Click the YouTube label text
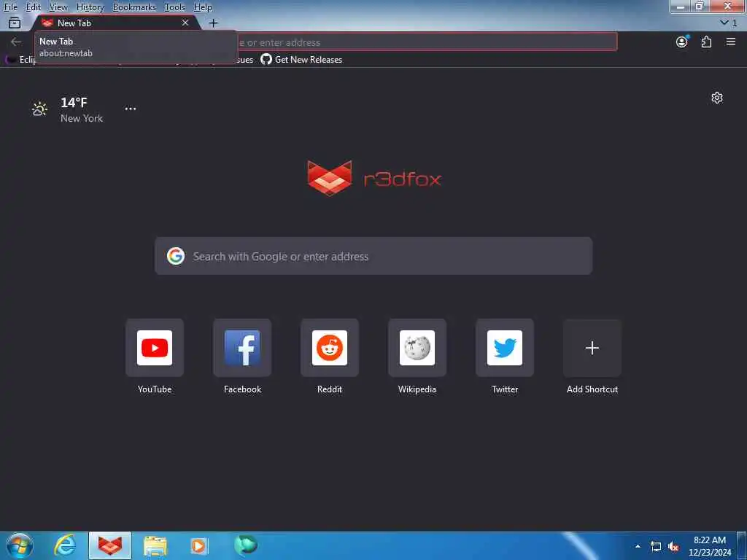The width and height of the screenshot is (747, 560). (x=155, y=389)
